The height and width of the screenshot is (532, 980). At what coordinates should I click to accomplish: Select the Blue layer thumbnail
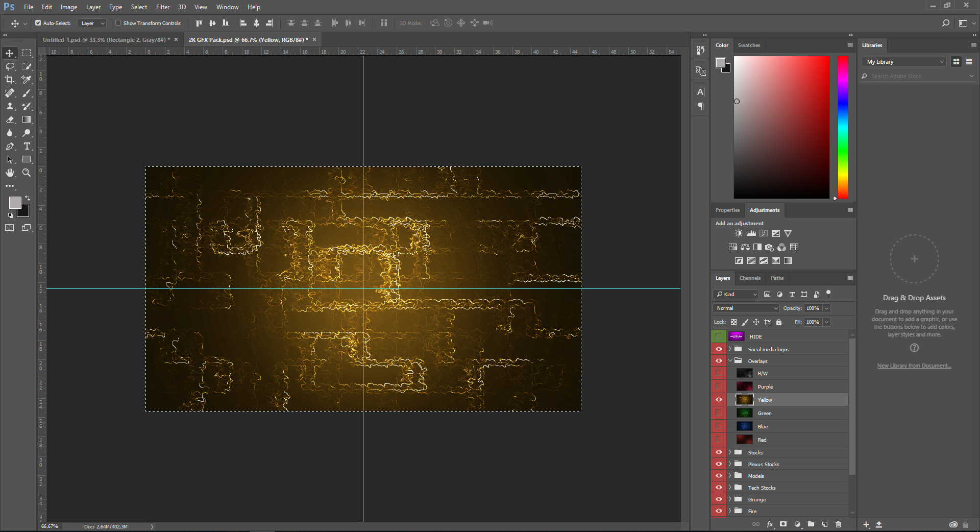[744, 426]
